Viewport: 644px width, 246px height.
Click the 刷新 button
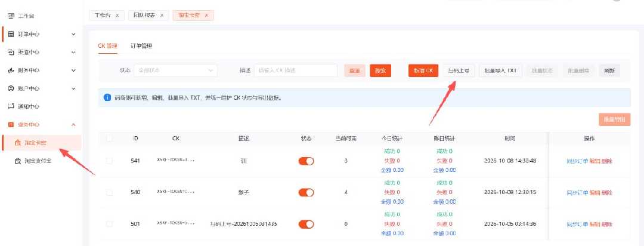(609, 70)
